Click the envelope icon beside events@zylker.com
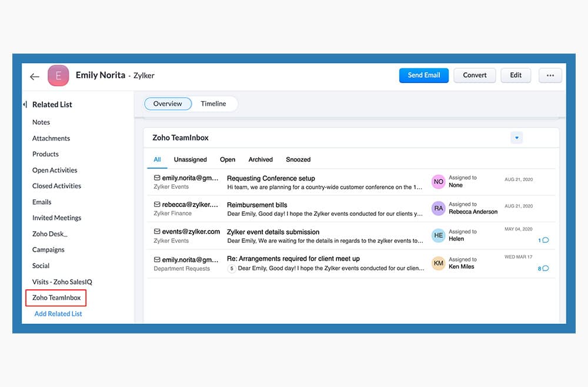 tap(157, 232)
